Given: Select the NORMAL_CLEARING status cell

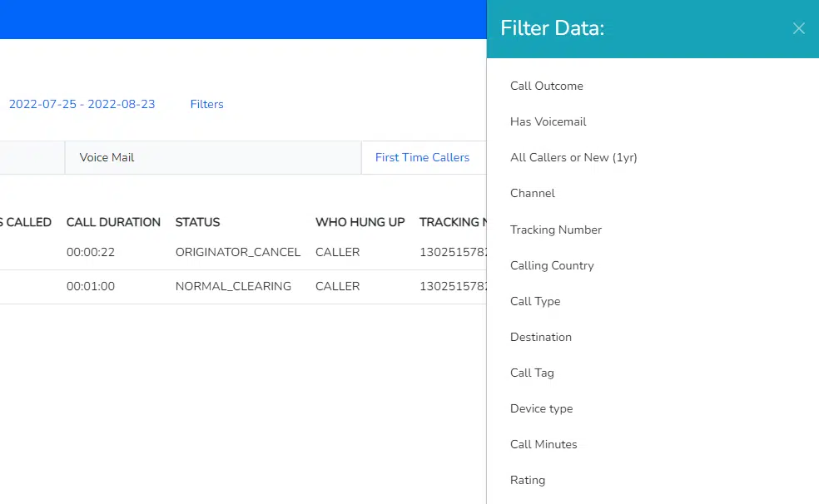Looking at the screenshot, I should (x=233, y=286).
